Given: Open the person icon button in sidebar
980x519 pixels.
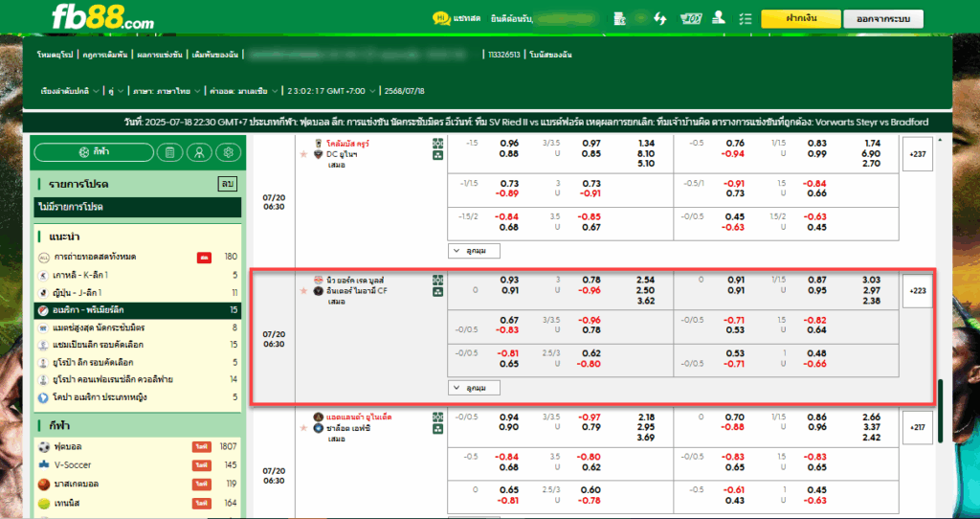Looking at the screenshot, I should pyautogui.click(x=199, y=152).
